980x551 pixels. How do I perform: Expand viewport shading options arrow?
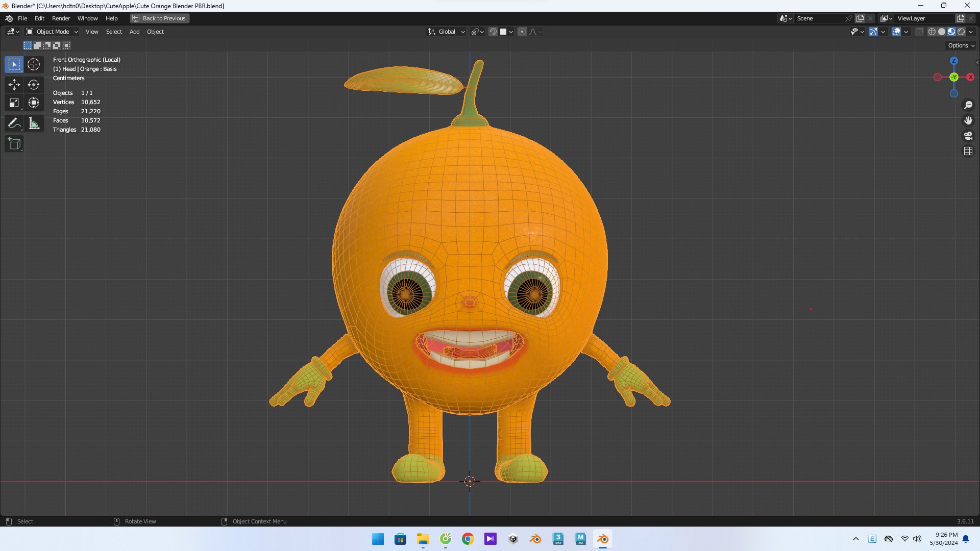tap(971, 32)
